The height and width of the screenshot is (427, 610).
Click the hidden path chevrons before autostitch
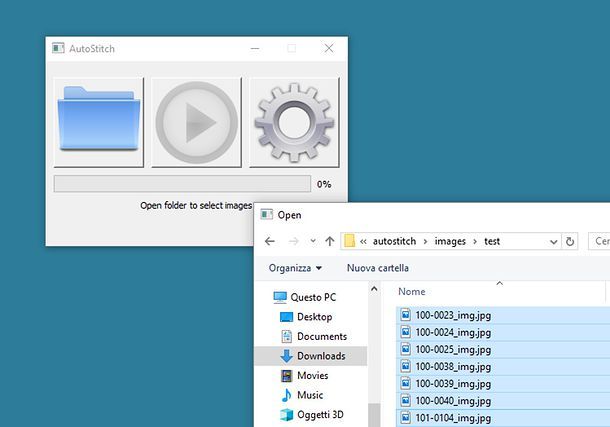tap(363, 242)
